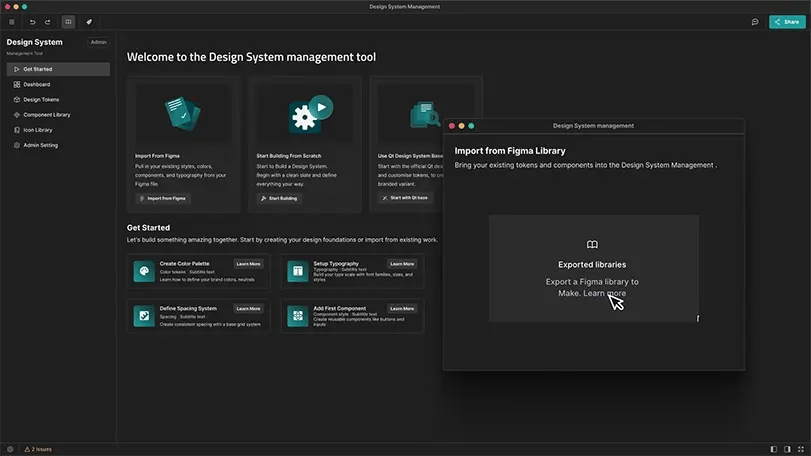The image size is (811, 456).
Task: Click the Create Color Palette palette icon
Action: point(144,271)
